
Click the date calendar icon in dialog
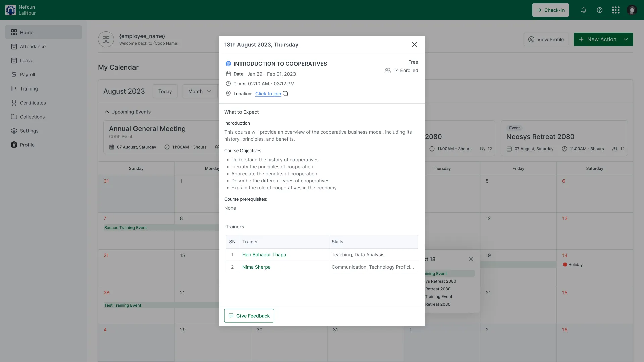point(228,74)
